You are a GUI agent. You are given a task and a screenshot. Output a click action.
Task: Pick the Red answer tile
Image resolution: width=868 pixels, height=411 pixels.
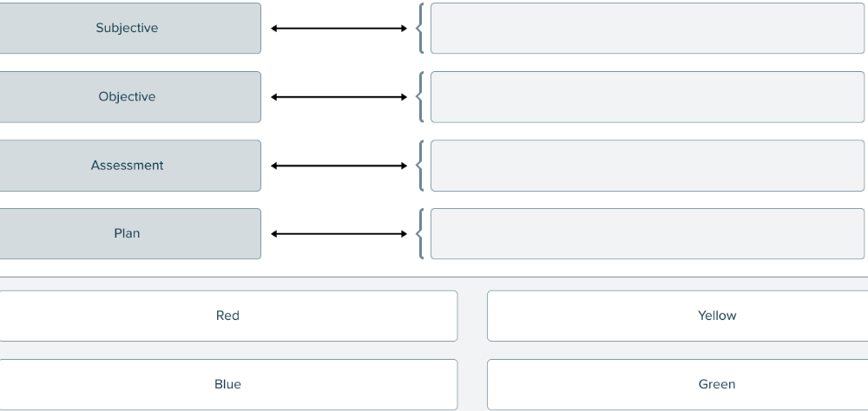point(227,316)
